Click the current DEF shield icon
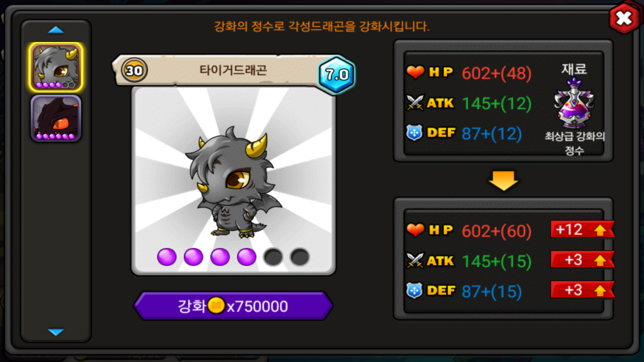Screen dimensions: 644x362 pyautogui.click(x=415, y=133)
